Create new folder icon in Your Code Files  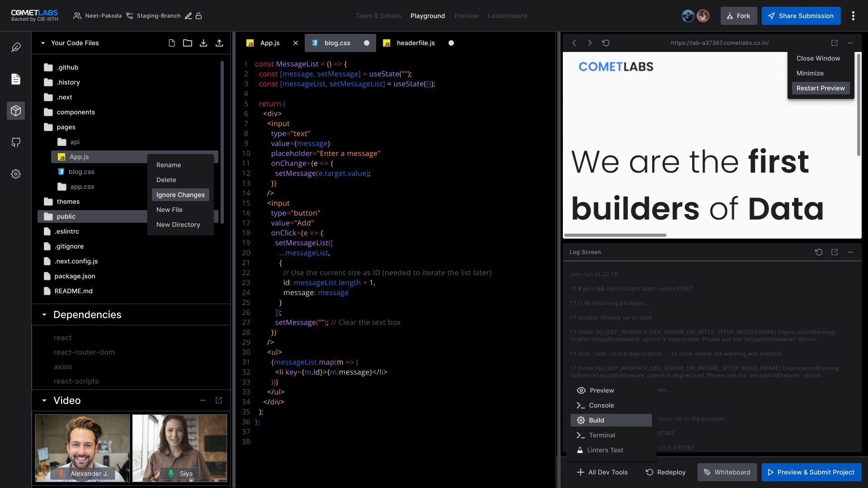click(188, 43)
